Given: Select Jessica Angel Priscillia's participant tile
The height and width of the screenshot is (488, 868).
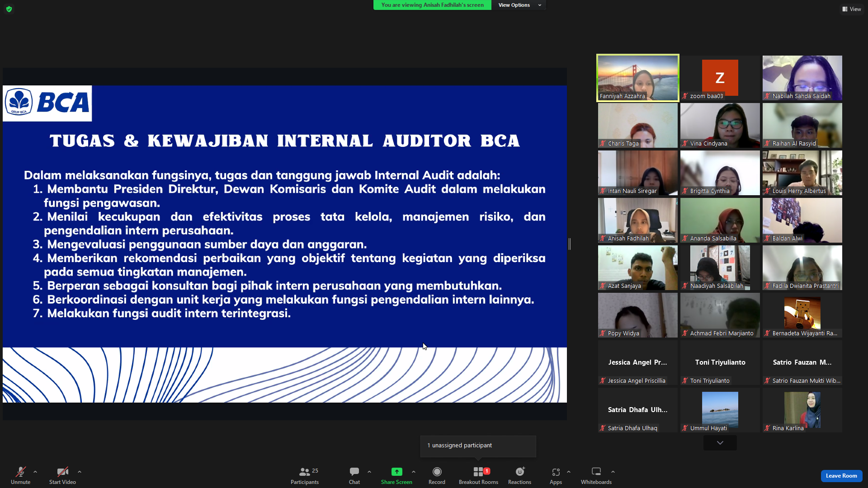Looking at the screenshot, I should tap(638, 362).
